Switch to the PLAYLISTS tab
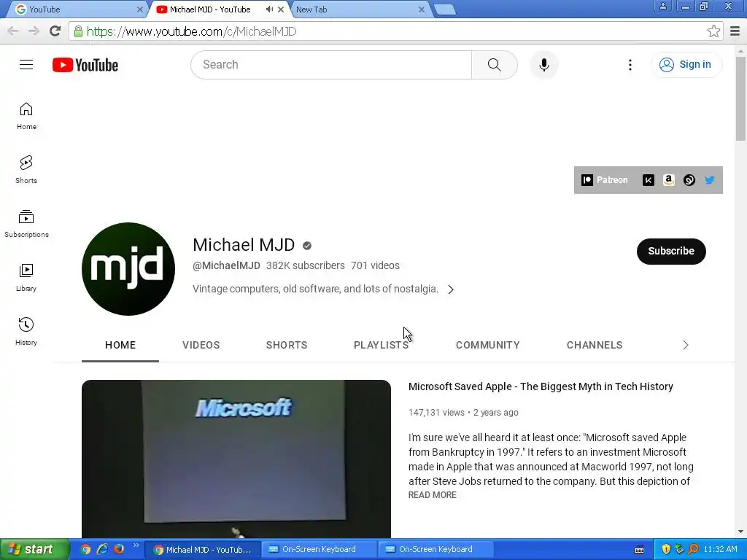 coord(381,345)
